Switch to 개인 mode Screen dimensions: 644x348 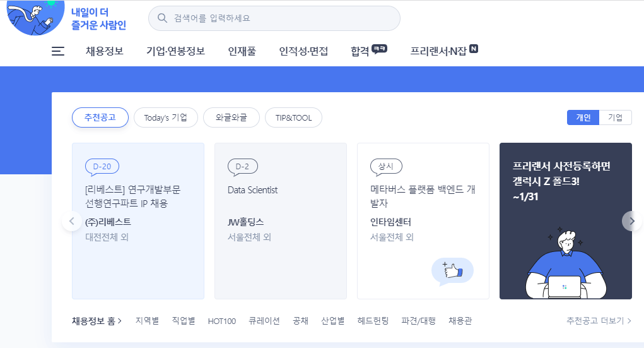(583, 117)
